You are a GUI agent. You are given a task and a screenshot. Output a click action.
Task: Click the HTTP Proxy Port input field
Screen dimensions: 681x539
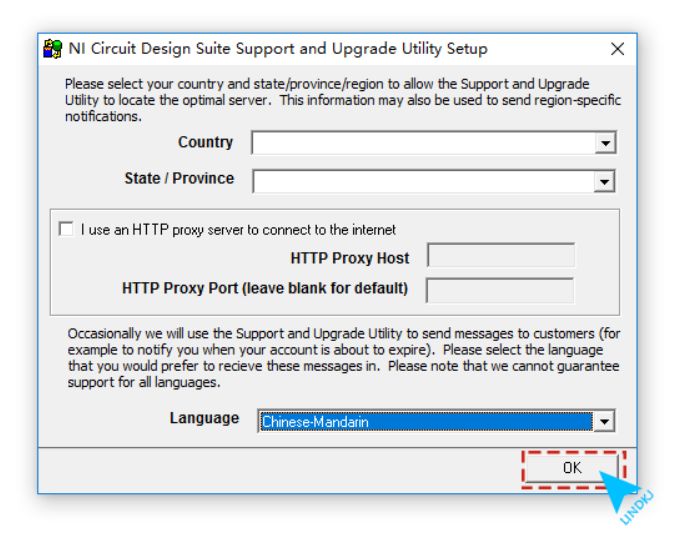(x=500, y=291)
